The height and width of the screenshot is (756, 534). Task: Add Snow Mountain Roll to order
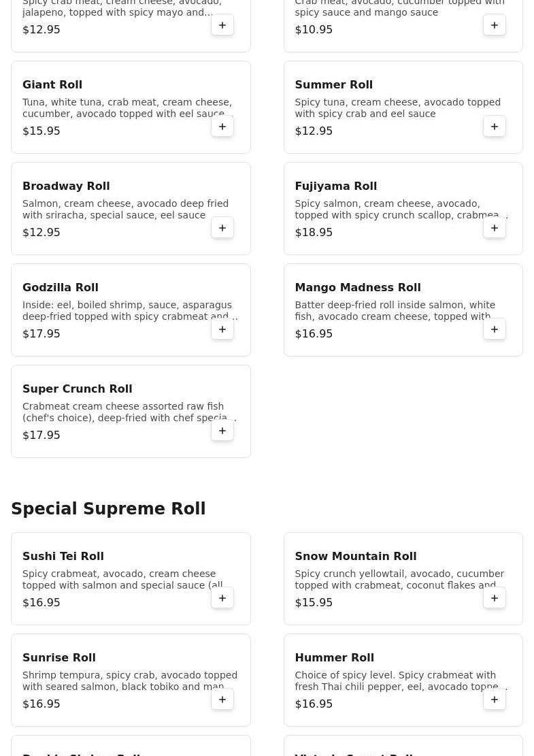point(495,598)
